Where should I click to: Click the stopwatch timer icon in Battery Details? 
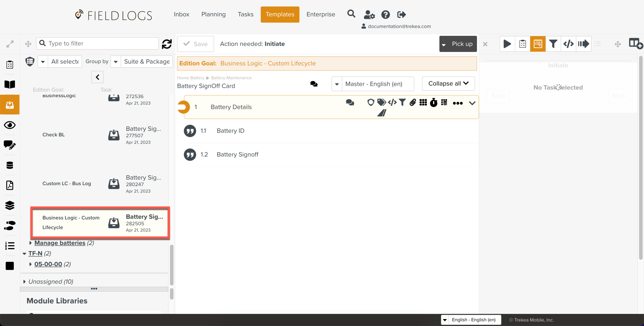click(x=434, y=103)
